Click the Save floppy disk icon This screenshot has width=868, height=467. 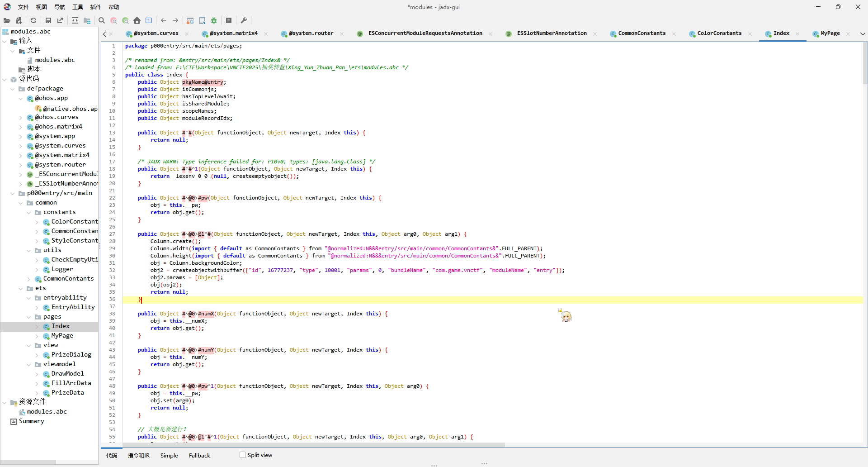click(48, 20)
